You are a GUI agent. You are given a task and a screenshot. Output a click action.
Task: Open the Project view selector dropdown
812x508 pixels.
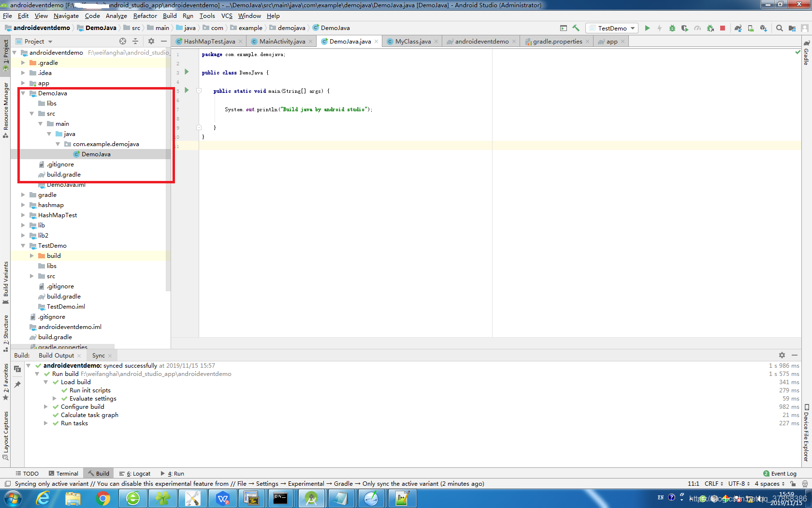34,42
